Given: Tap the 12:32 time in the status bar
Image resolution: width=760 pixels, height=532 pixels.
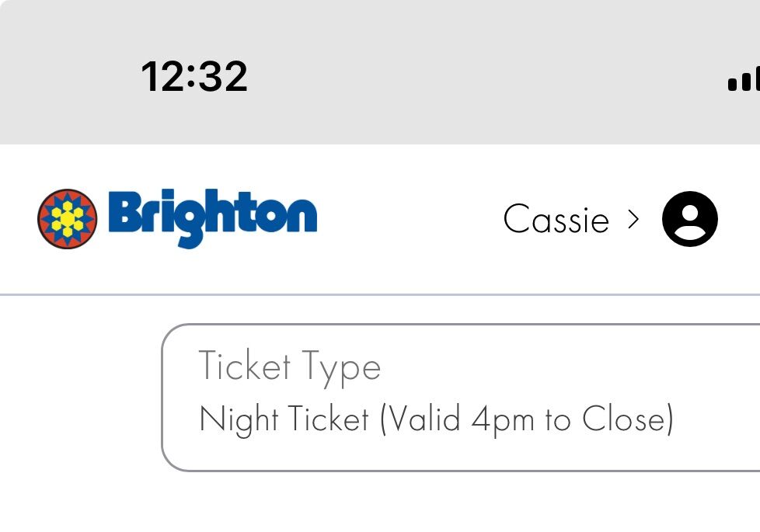Looking at the screenshot, I should (x=194, y=75).
